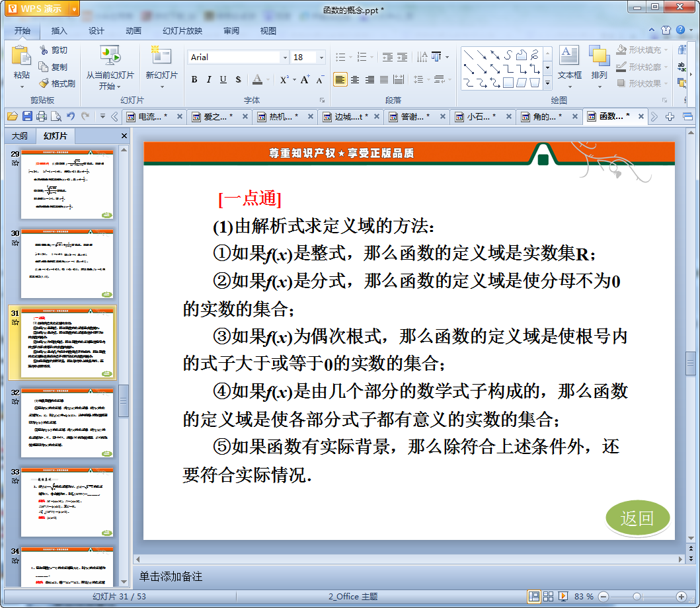Click the Cut (剪切) scissors icon
700x608 pixels.
click(44, 50)
